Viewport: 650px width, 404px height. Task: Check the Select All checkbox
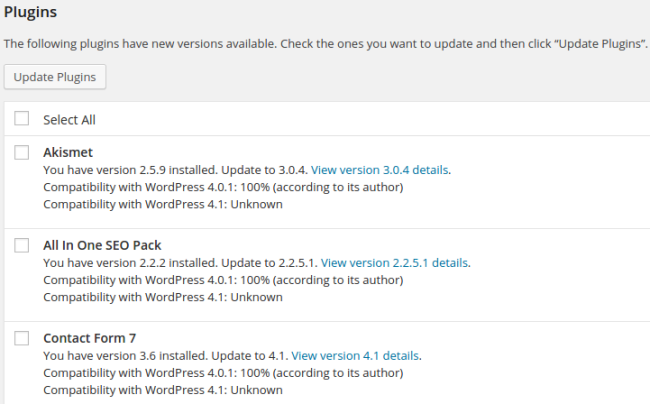[x=22, y=118]
